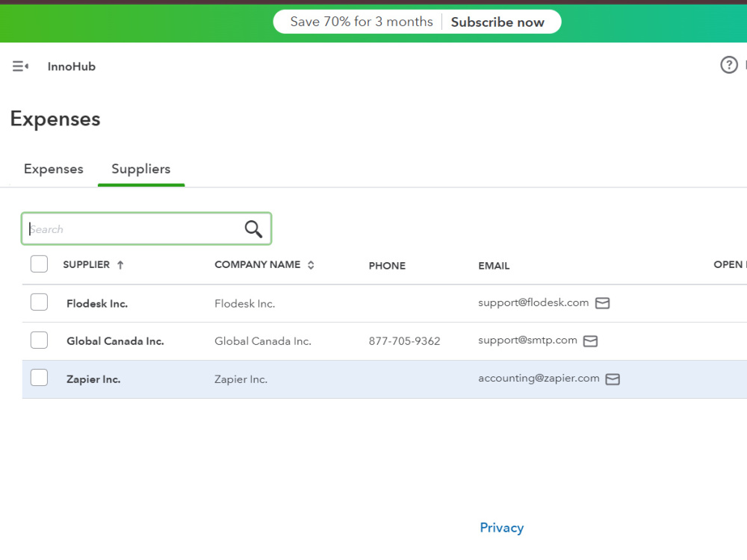Click the SUPPLIER column header
Image resolution: width=747 pixels, height=560 pixels.
(x=86, y=265)
